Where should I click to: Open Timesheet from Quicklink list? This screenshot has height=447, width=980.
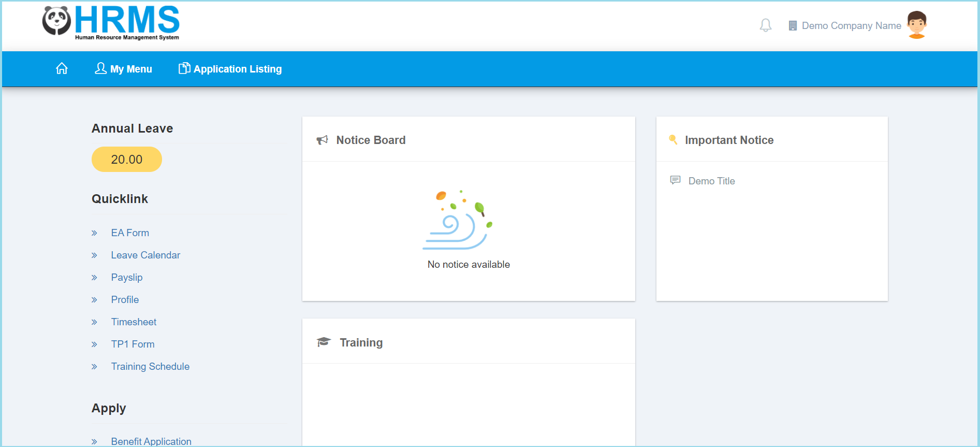[x=134, y=322]
